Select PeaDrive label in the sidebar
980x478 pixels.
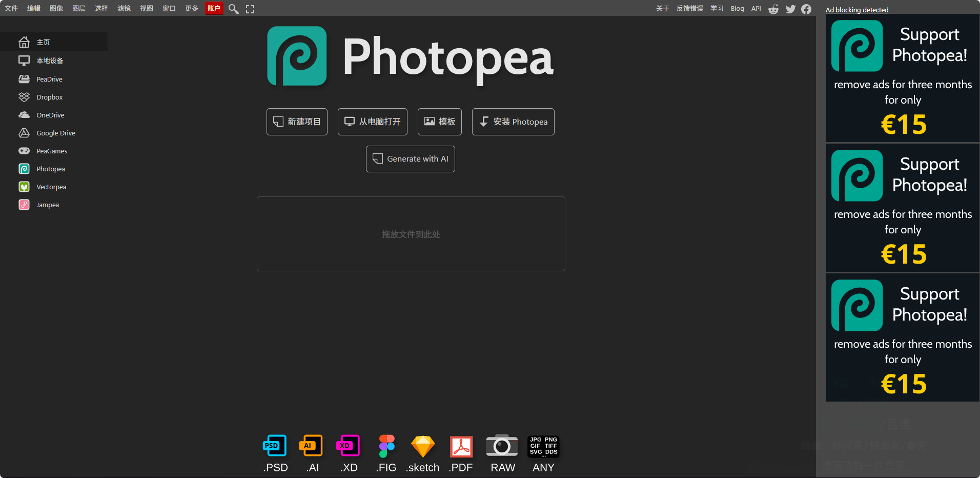[x=49, y=79]
